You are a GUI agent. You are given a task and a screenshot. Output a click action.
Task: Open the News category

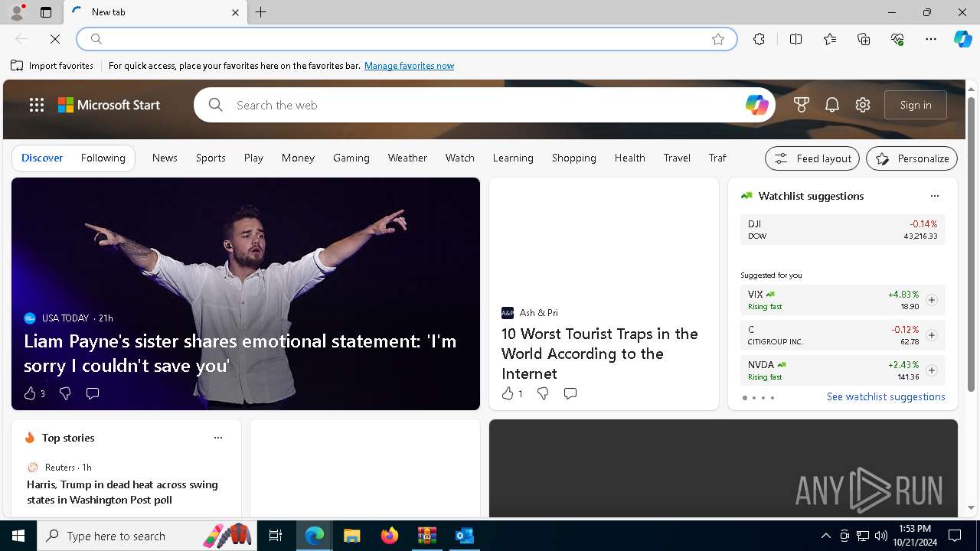coord(165,158)
